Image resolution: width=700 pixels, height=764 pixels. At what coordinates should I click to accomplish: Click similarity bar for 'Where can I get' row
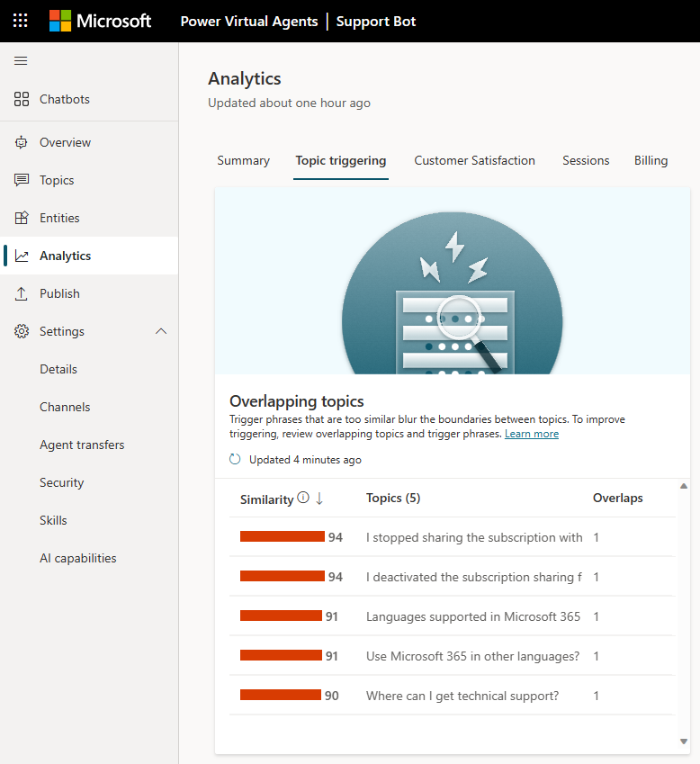(281, 695)
